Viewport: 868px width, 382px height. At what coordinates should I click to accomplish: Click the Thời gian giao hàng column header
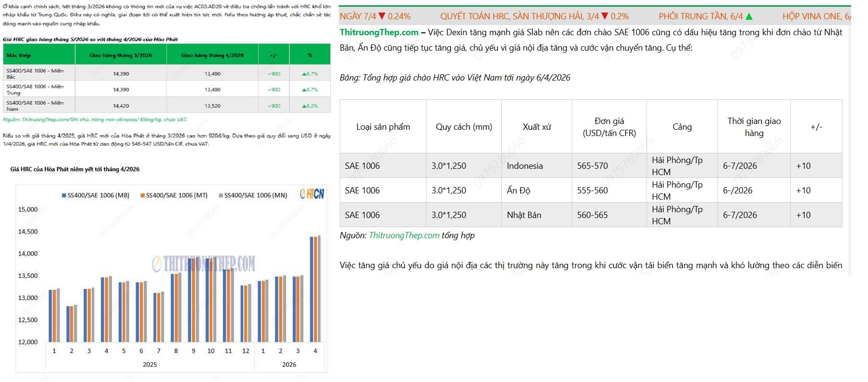coord(754,127)
